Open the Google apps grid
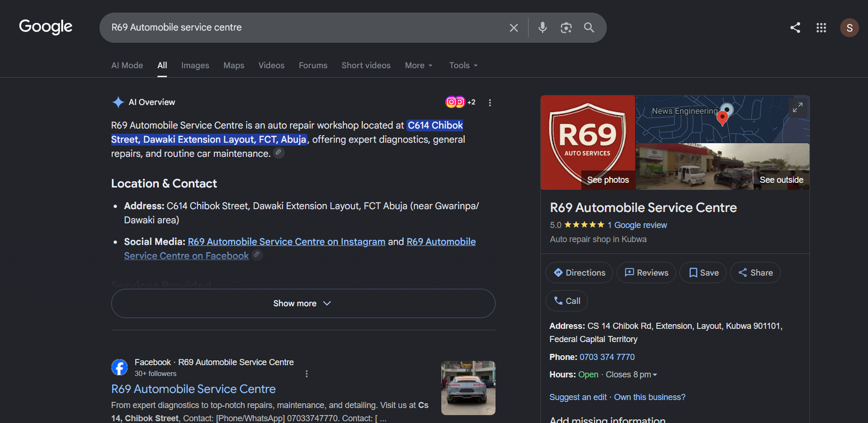Image resolution: width=868 pixels, height=423 pixels. (x=821, y=28)
